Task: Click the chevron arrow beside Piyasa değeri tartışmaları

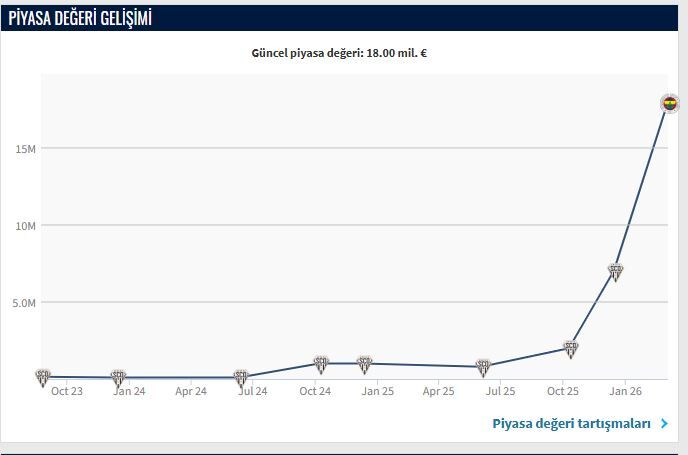Action: click(664, 424)
